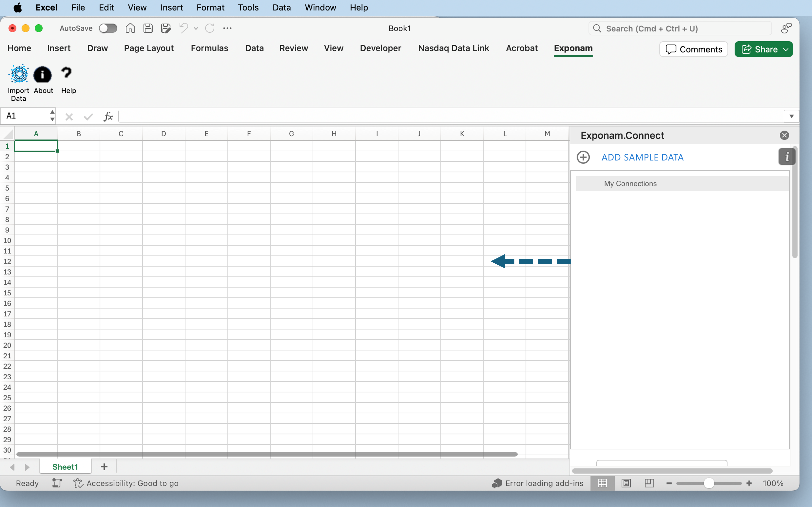Cancel formula entry with the X icon

[x=69, y=117]
